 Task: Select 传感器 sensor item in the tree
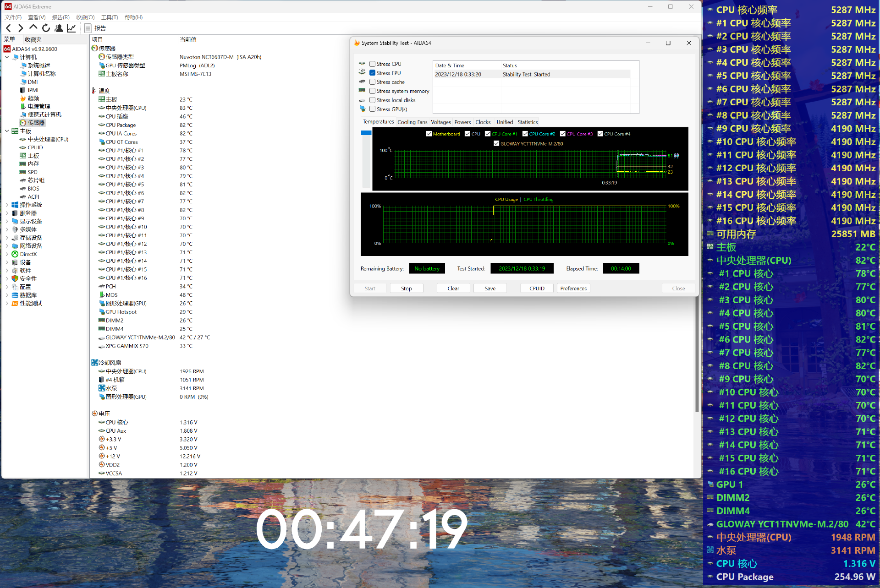pyautogui.click(x=36, y=123)
